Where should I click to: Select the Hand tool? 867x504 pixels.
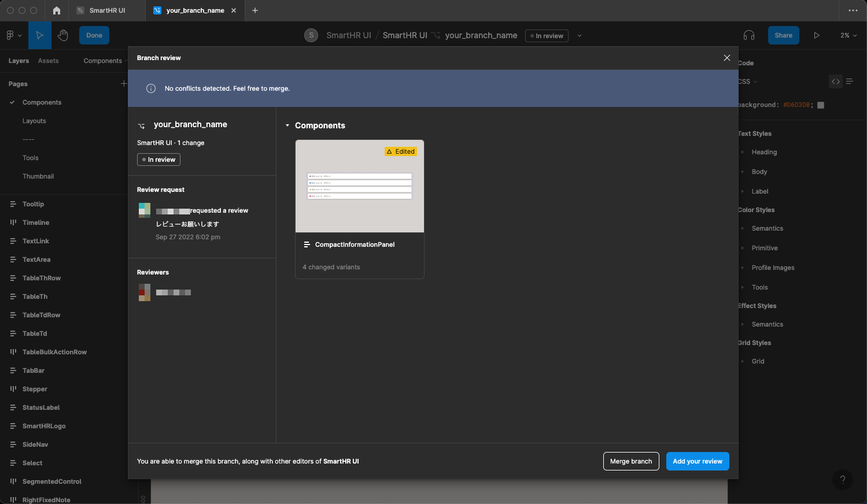(63, 35)
